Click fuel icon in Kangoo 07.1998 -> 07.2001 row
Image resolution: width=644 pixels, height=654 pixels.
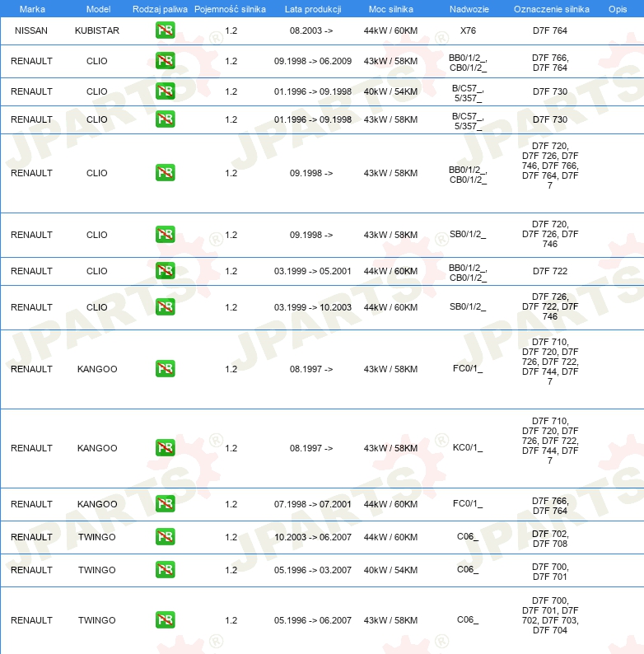166,504
